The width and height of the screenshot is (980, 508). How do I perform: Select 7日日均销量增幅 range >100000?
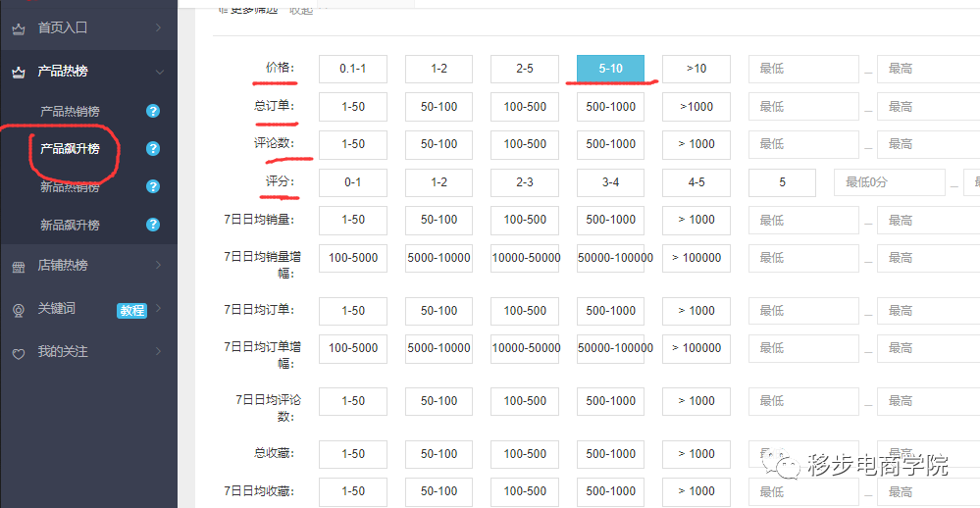pos(696,258)
